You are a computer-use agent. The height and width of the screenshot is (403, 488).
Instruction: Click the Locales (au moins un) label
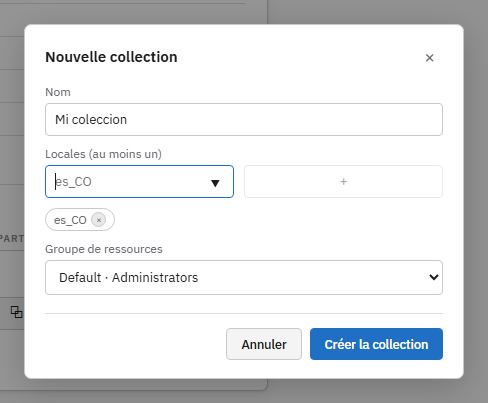pos(103,154)
